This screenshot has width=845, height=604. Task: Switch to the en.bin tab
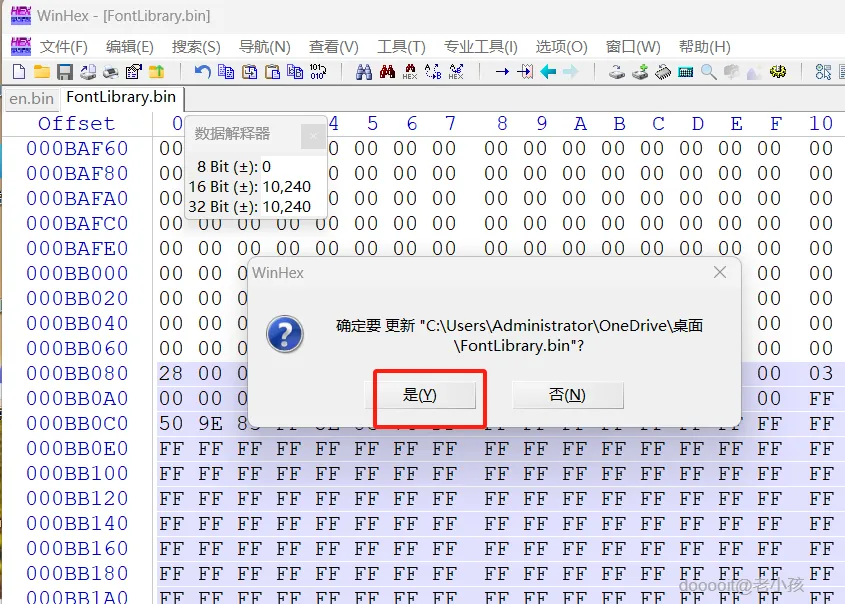tap(32, 99)
